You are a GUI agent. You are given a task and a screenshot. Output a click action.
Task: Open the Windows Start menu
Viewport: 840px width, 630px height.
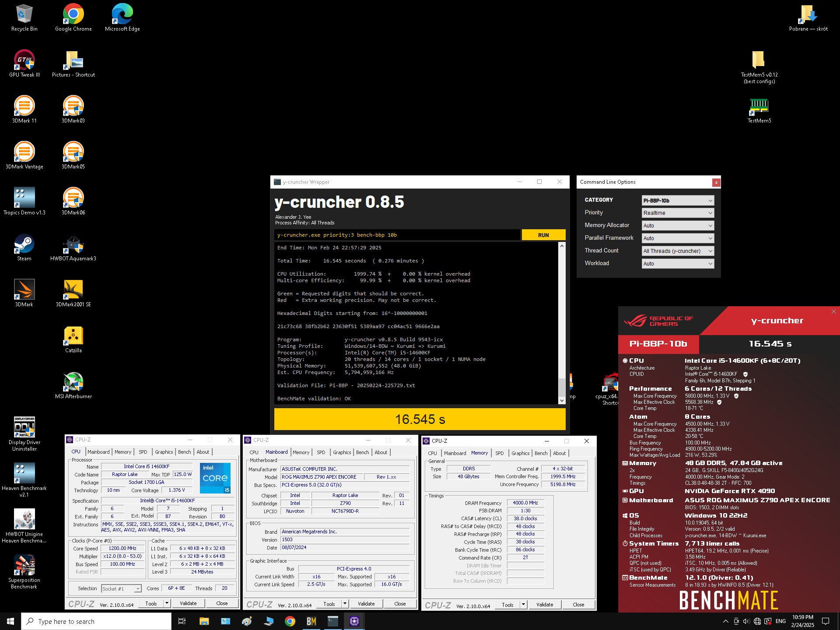[x=10, y=621]
